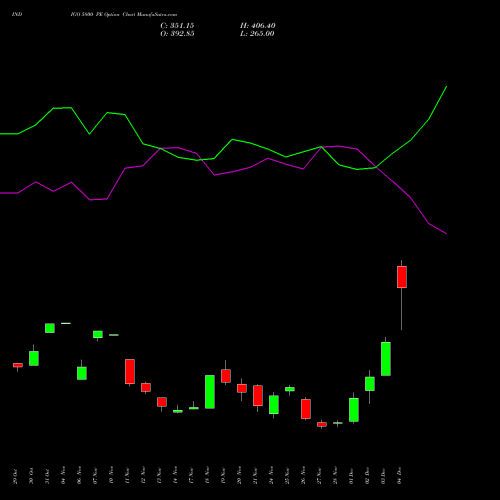Click the green candlestick for 01 Dec

(x=354, y=410)
